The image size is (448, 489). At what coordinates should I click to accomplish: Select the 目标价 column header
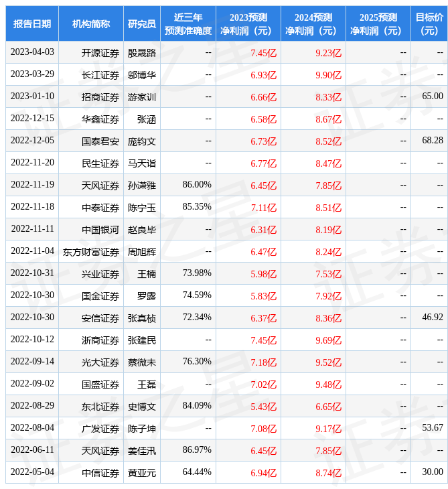429,23
